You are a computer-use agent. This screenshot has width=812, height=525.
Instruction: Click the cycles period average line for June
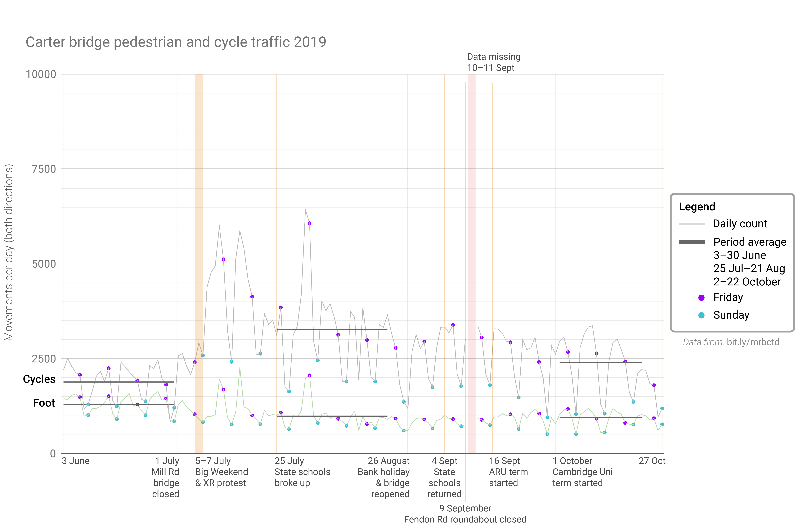(119, 382)
